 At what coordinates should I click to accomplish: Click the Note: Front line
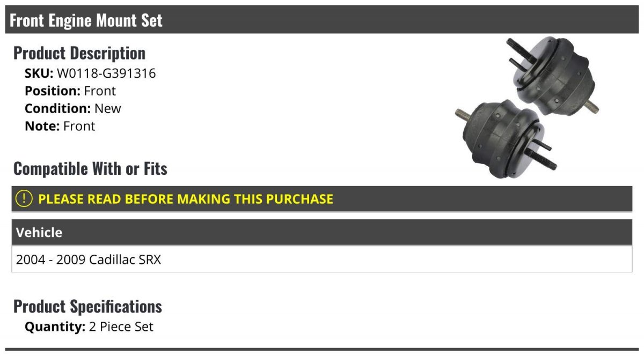point(60,126)
